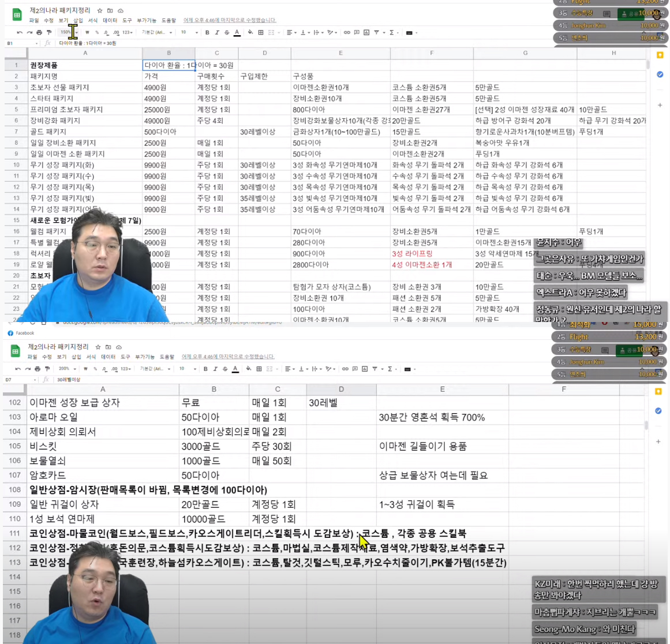This screenshot has width=670, height=644.
Task: Open fill color picker in upper sheet toolbar
Action: pos(250,32)
